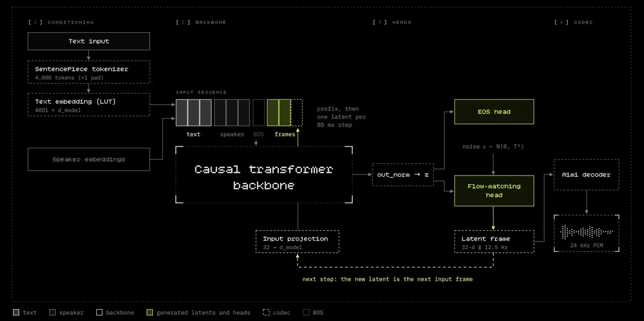Select the Speaker embeddings box
644x321 pixels.
pos(89,159)
